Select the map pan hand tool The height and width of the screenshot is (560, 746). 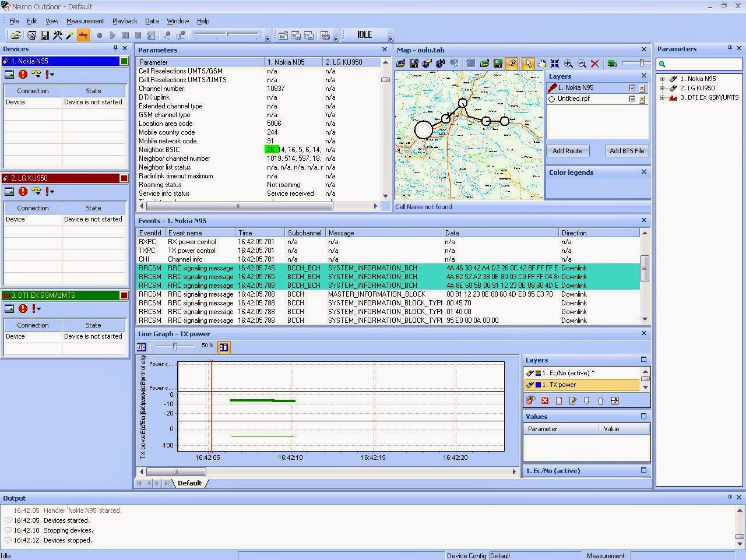click(x=541, y=64)
